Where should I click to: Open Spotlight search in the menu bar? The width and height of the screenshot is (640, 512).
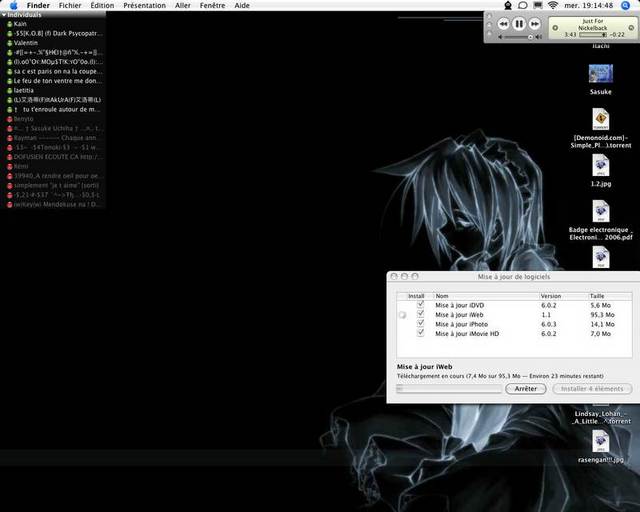626,5
